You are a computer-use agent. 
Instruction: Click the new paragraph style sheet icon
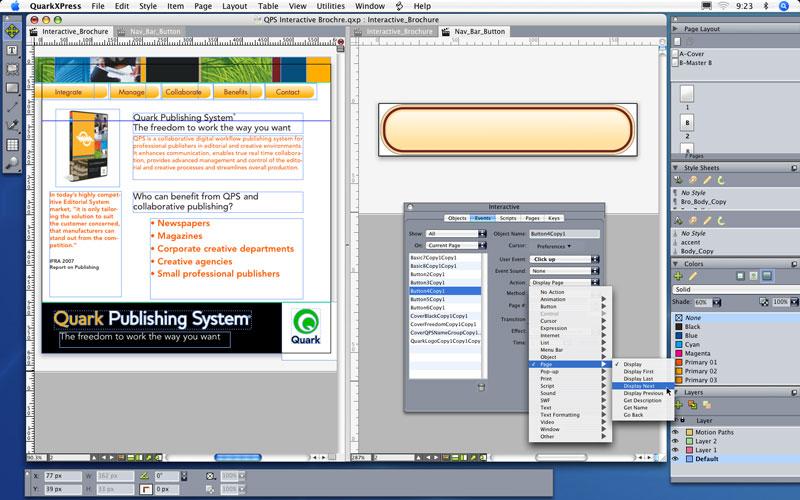pos(678,180)
